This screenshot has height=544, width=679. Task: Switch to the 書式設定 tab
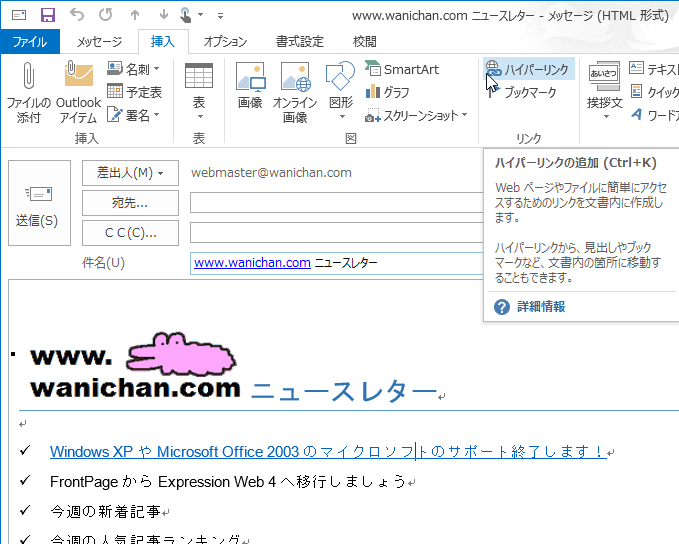click(300, 42)
